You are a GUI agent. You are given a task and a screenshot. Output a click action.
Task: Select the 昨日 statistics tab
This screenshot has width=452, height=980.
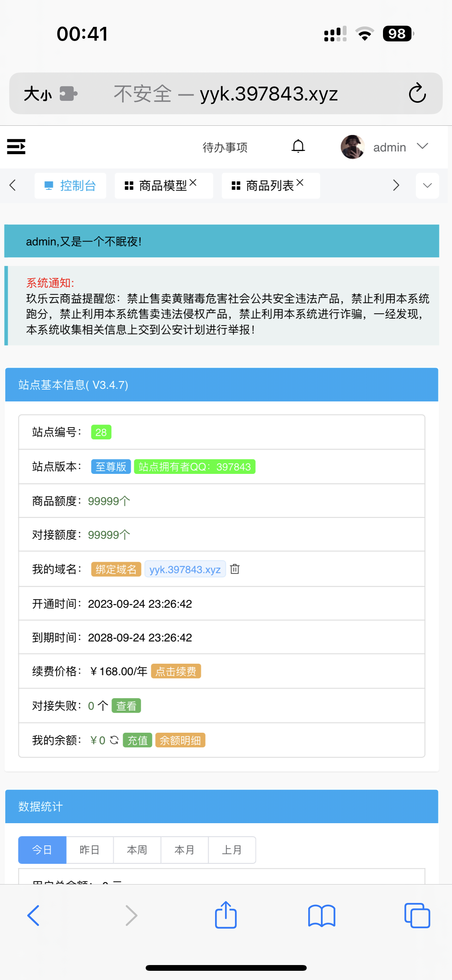click(90, 850)
